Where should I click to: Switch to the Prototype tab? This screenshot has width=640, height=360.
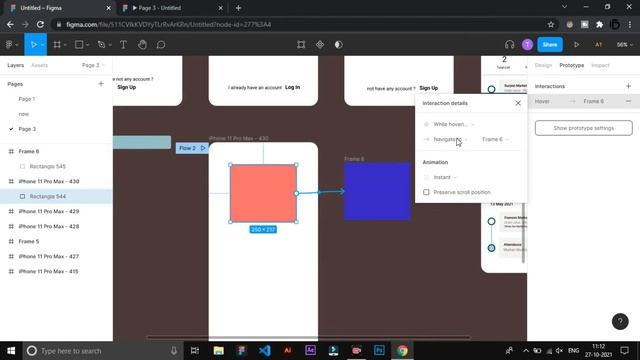[571, 65]
